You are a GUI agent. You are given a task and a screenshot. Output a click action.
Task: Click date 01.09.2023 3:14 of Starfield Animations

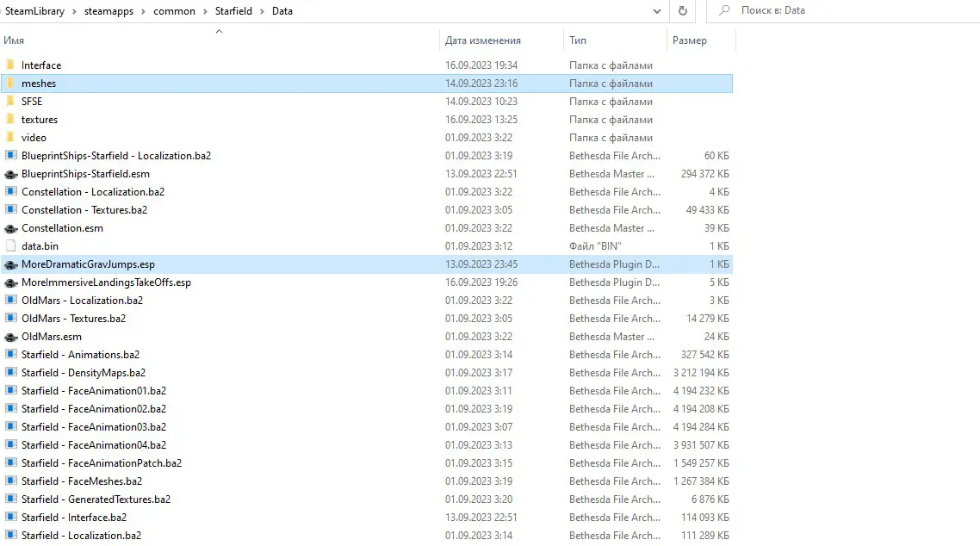(x=479, y=355)
